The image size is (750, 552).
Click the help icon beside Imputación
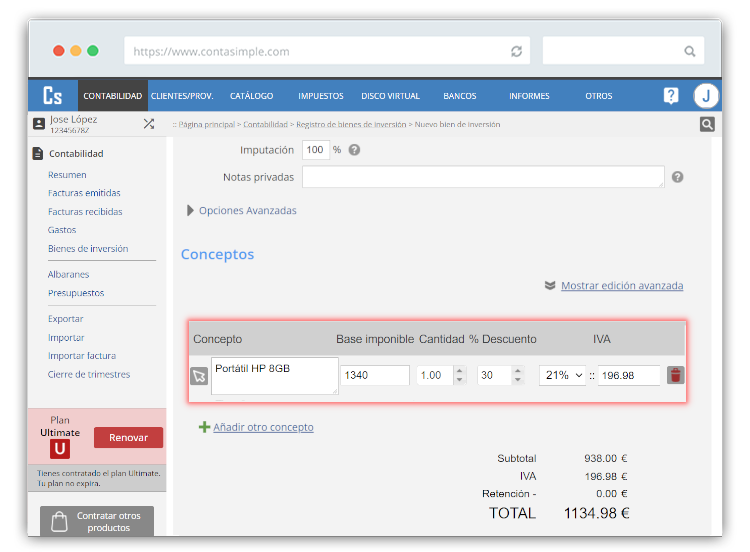[x=354, y=150]
